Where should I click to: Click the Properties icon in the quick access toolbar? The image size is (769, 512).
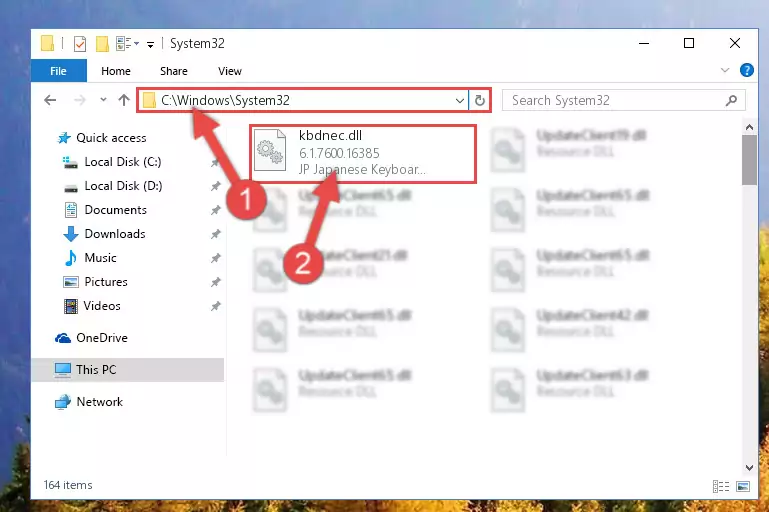pos(80,44)
